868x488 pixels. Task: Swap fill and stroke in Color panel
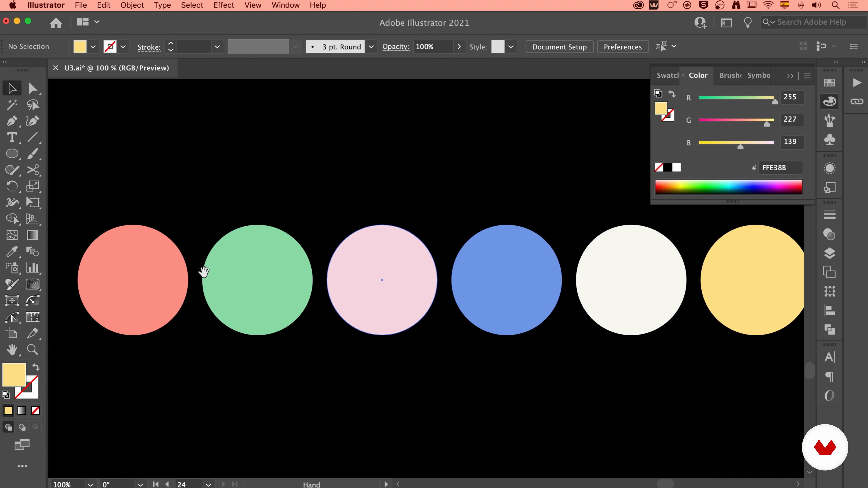[672, 94]
